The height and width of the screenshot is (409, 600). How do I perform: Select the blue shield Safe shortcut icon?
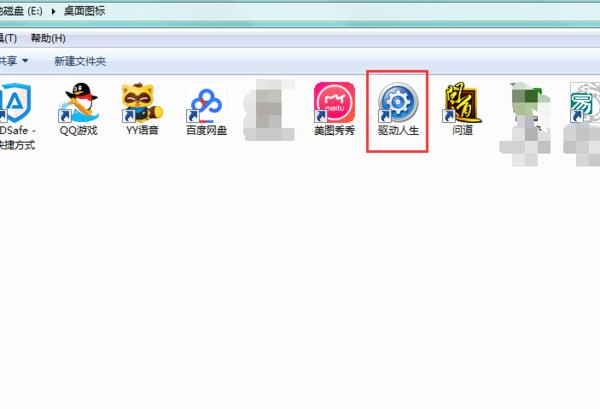(15, 103)
